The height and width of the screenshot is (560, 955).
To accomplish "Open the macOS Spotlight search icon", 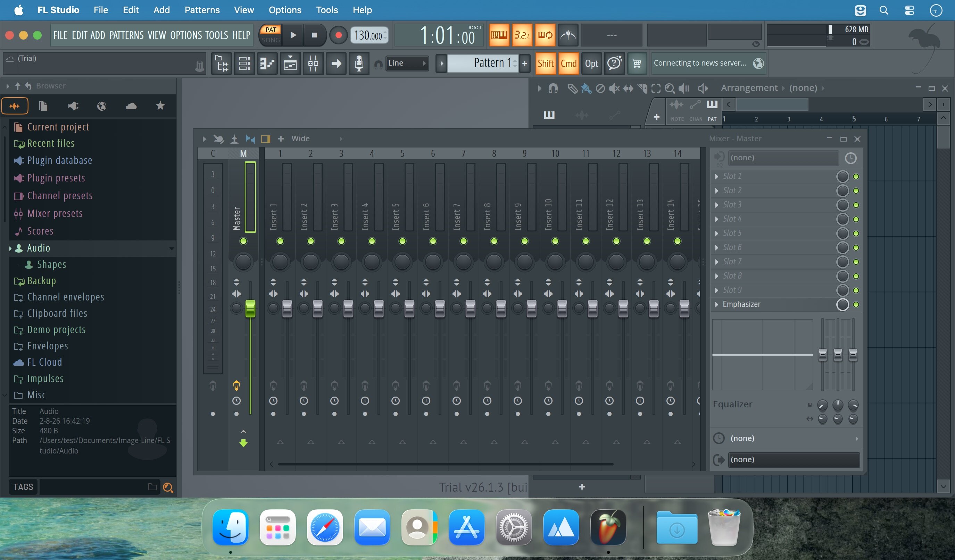I will click(883, 10).
